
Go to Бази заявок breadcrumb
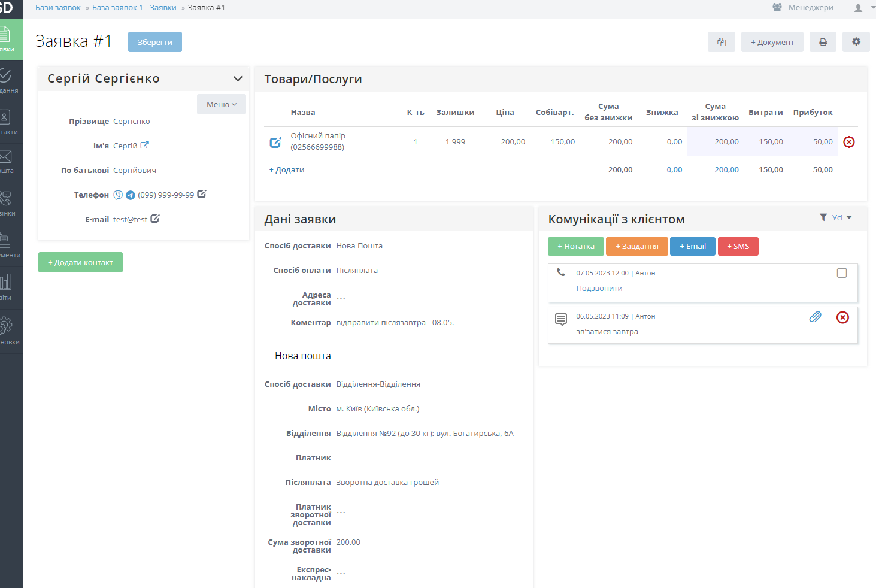[57, 8]
